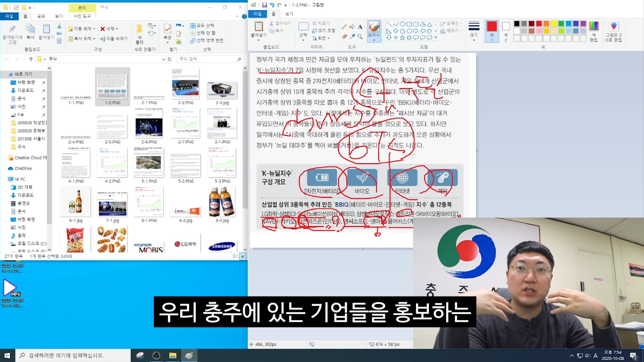Click Edit colors (색 편집) rainbow icon

tap(594, 31)
